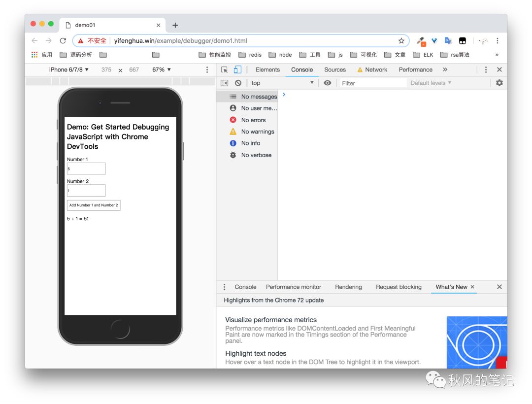Click the eyedropper extension icon
The image size is (532, 404).
(x=421, y=41)
